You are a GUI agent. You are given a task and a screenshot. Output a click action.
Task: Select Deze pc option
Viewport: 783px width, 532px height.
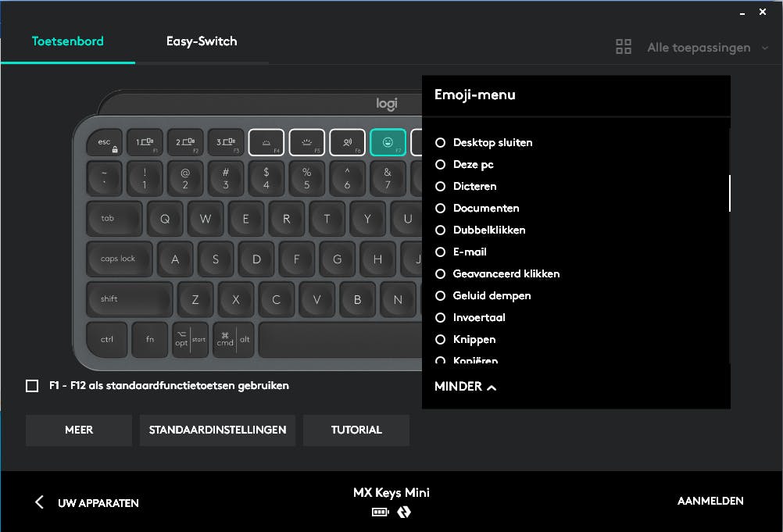coord(464,165)
